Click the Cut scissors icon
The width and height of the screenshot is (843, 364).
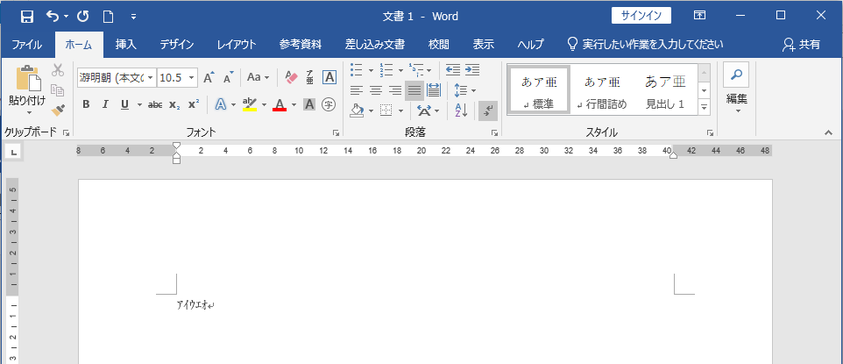pyautogui.click(x=58, y=70)
